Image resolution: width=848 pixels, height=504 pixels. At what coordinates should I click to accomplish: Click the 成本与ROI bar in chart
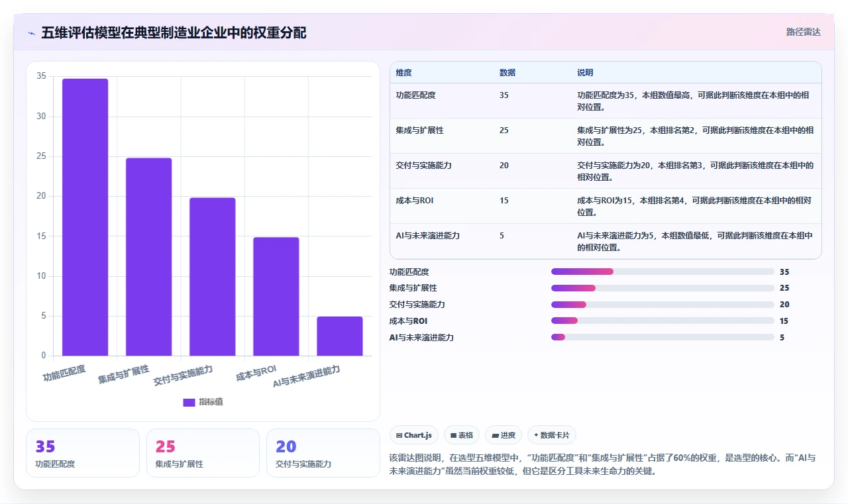pos(276,297)
